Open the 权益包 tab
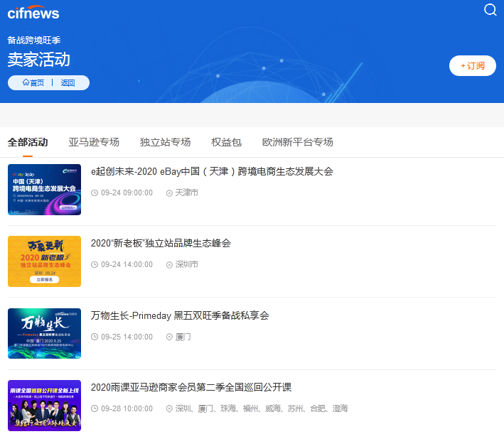 tap(226, 142)
